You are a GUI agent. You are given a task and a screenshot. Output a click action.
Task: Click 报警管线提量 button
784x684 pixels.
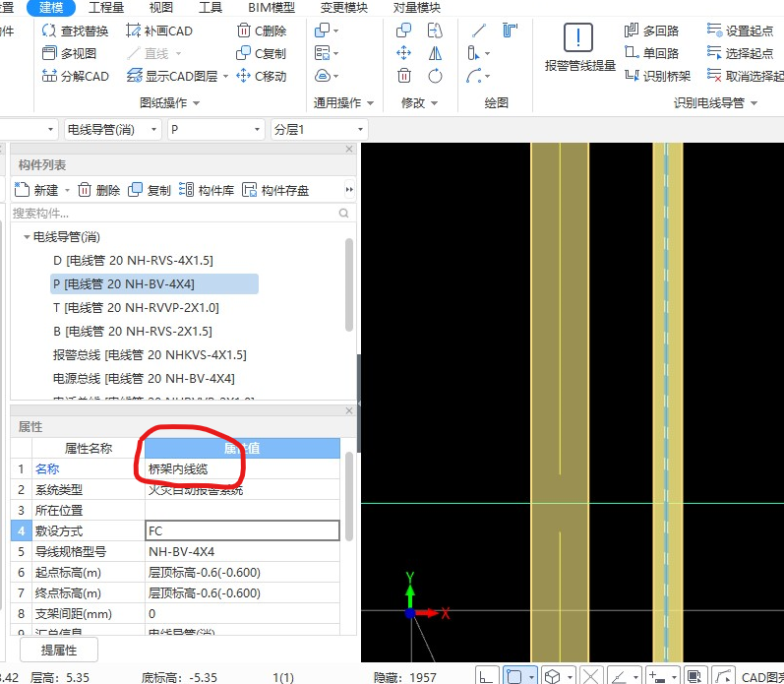[579, 47]
